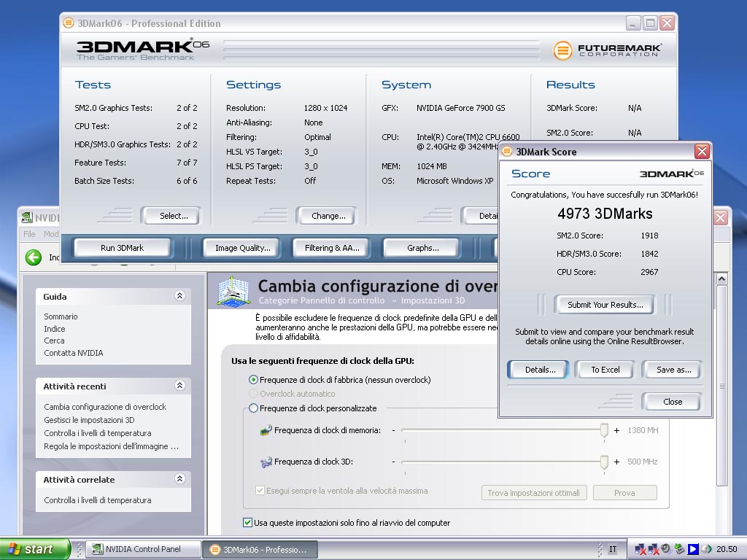Click the 3DMark06 title bar icon
This screenshot has height=560, width=747.
click(69, 23)
